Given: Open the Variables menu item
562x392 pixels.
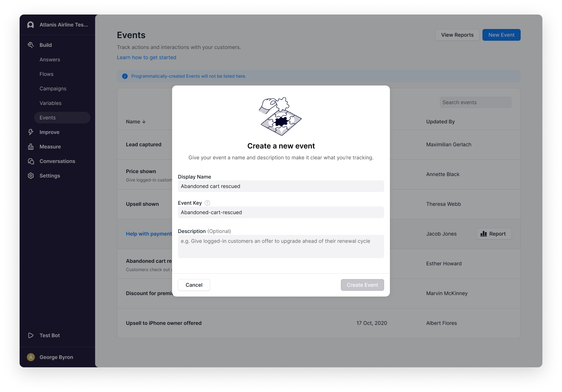Looking at the screenshot, I should point(50,103).
